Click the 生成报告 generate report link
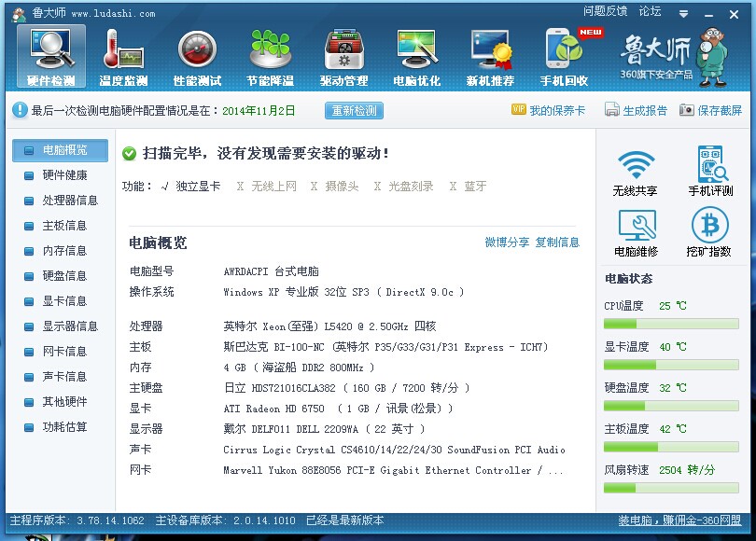 (636, 110)
